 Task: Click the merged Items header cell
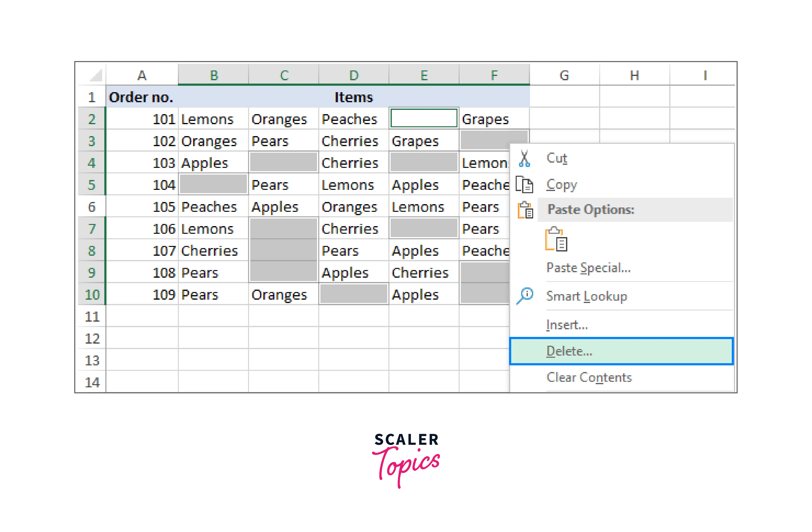coord(354,98)
